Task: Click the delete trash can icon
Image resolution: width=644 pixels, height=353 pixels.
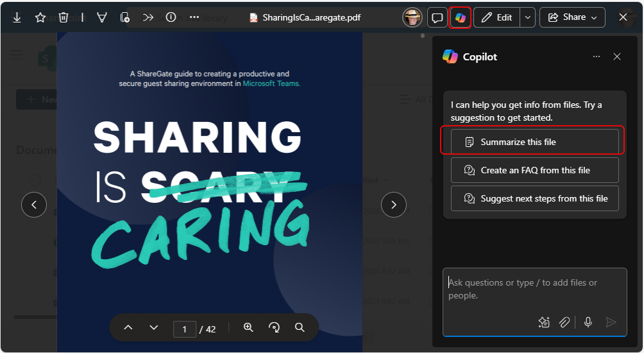Action: [64, 17]
